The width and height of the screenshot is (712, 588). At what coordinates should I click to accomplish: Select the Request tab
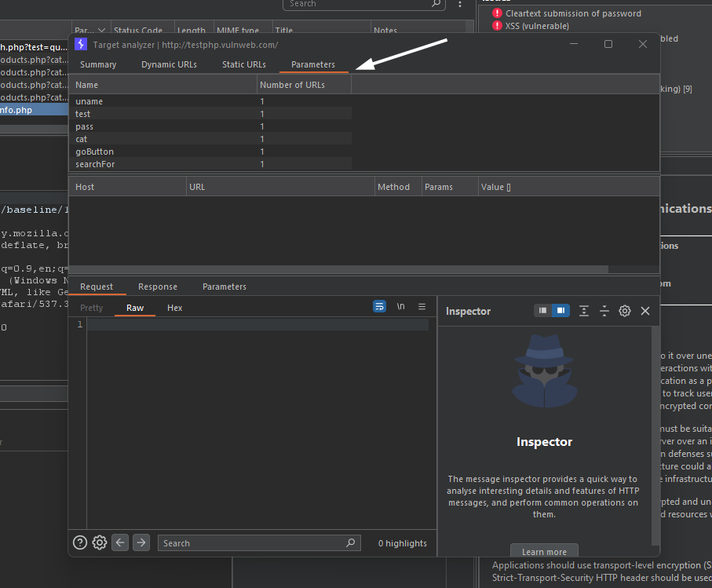pos(97,287)
